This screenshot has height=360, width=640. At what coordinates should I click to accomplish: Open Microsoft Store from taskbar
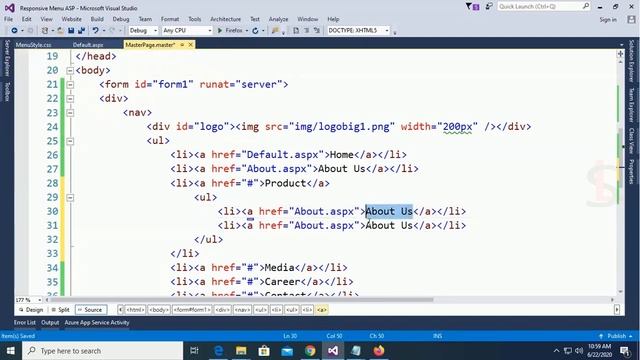(x=264, y=351)
